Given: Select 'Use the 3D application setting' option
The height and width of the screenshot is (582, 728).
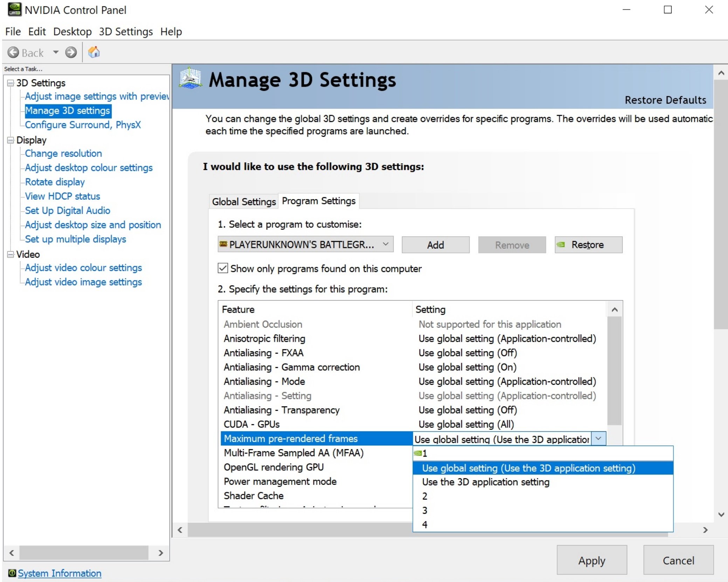Looking at the screenshot, I should tap(485, 482).
